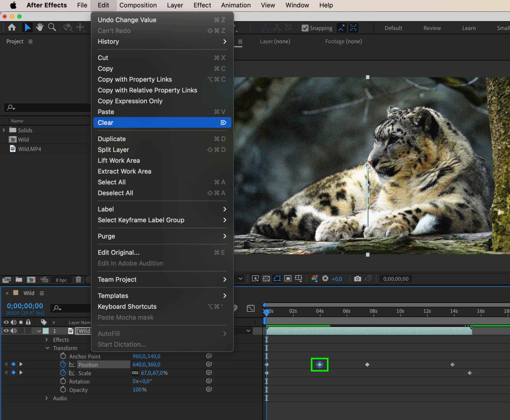
Task: Click the Home icon in toolbar
Action: [x=12, y=27]
